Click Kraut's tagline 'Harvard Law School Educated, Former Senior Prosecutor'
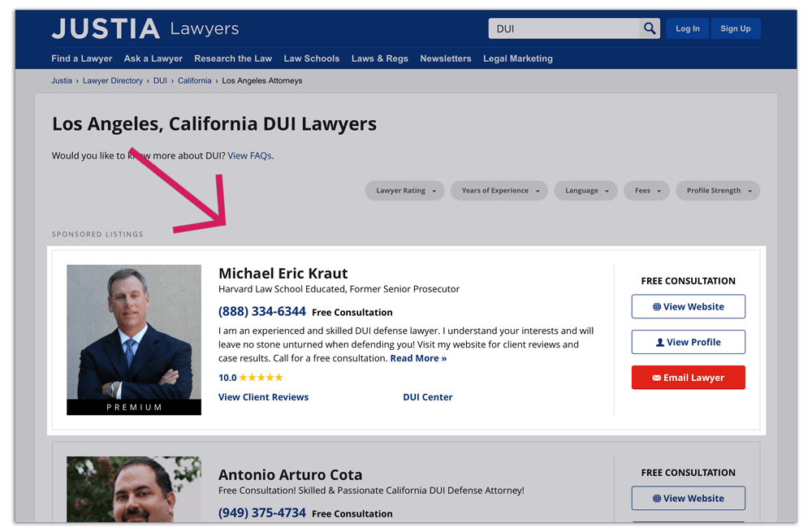The image size is (812, 532). (339, 289)
